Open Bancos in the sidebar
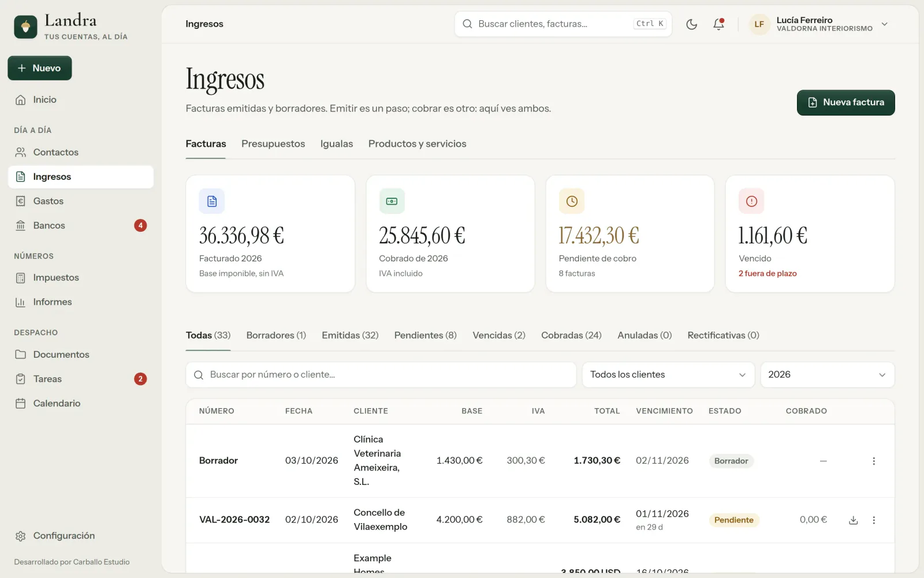 point(81,225)
